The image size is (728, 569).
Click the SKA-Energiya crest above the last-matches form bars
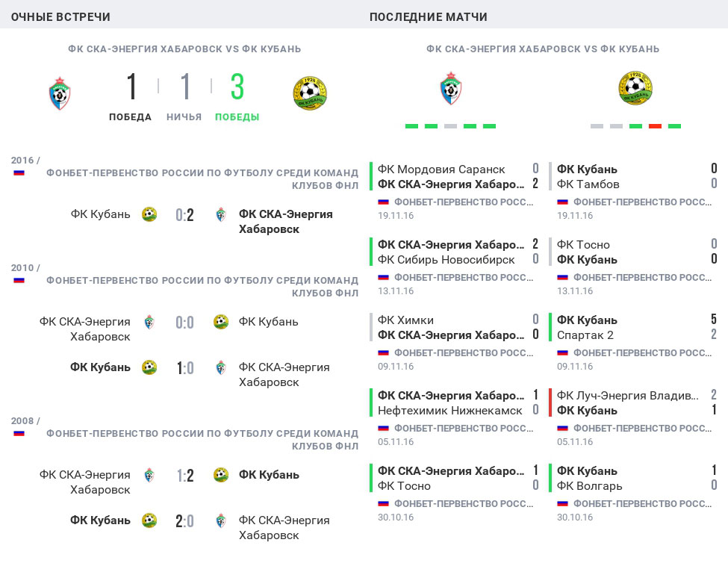451,88
